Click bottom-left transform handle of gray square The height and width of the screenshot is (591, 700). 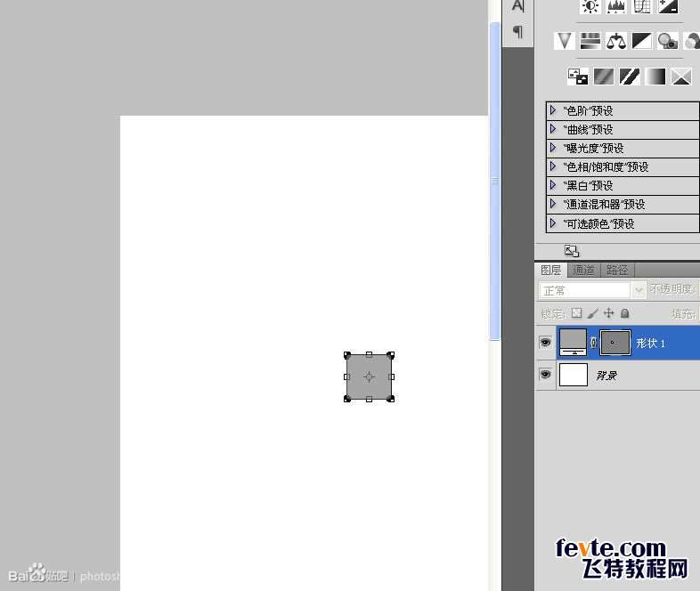pos(346,399)
